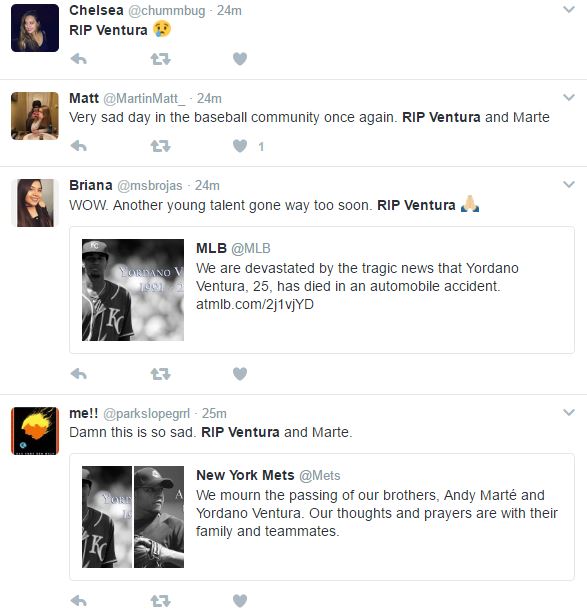Open the chevron menu on Briana's tweet
Viewport: 587px width, 611px height.
click(569, 184)
